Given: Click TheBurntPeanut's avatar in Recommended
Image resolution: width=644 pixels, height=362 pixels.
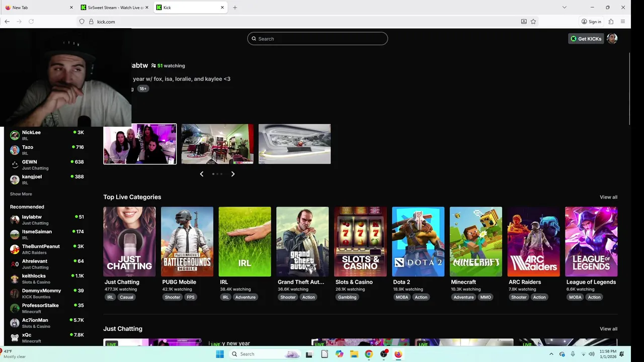Looking at the screenshot, I should point(15,249).
